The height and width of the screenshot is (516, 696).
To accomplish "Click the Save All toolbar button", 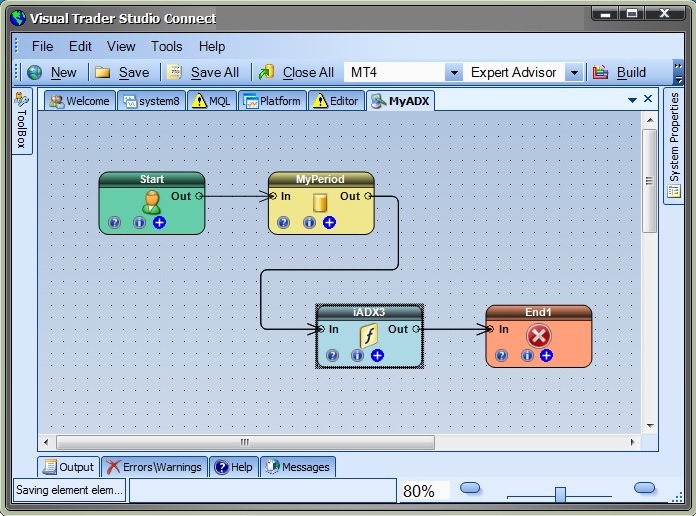I will pos(203,72).
